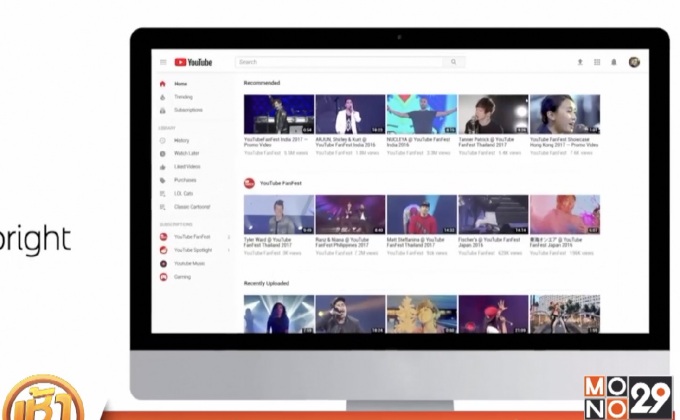Image resolution: width=680 pixels, height=420 pixels.
Task: Open YouTube Spotlight subscription in sidebar
Action: click(193, 250)
